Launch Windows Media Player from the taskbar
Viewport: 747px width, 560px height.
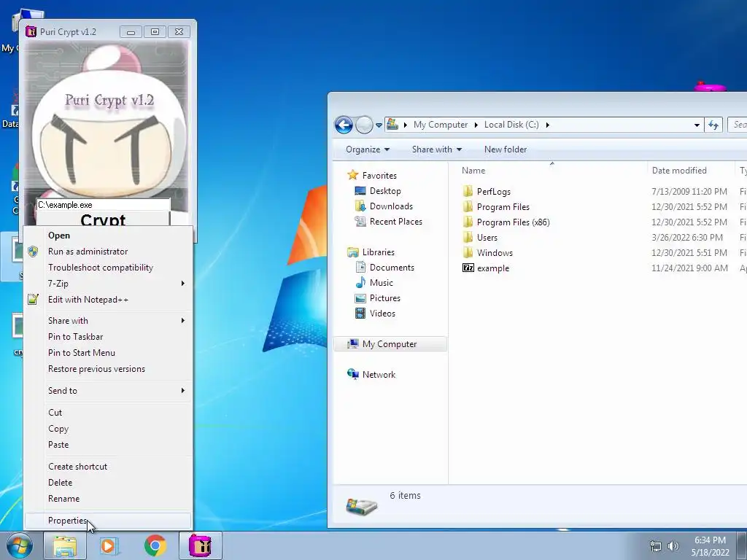pos(109,545)
